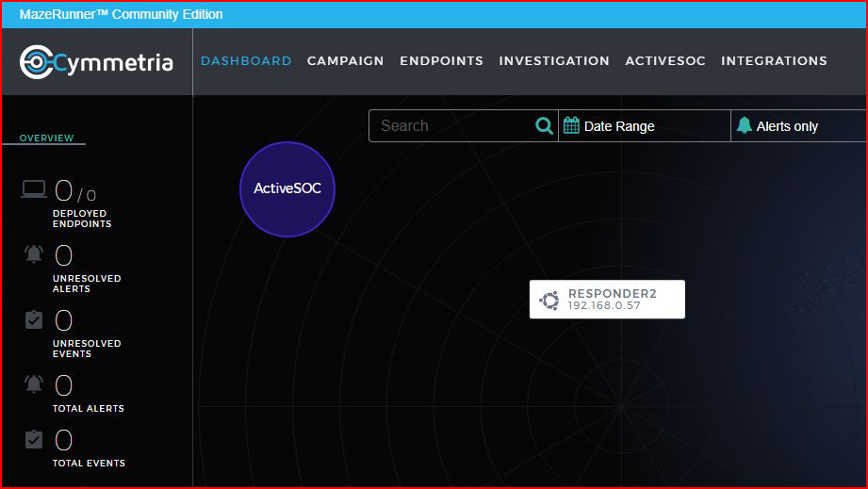Click the Cymmetria logo
This screenshot has width=868, height=489.
96,62
